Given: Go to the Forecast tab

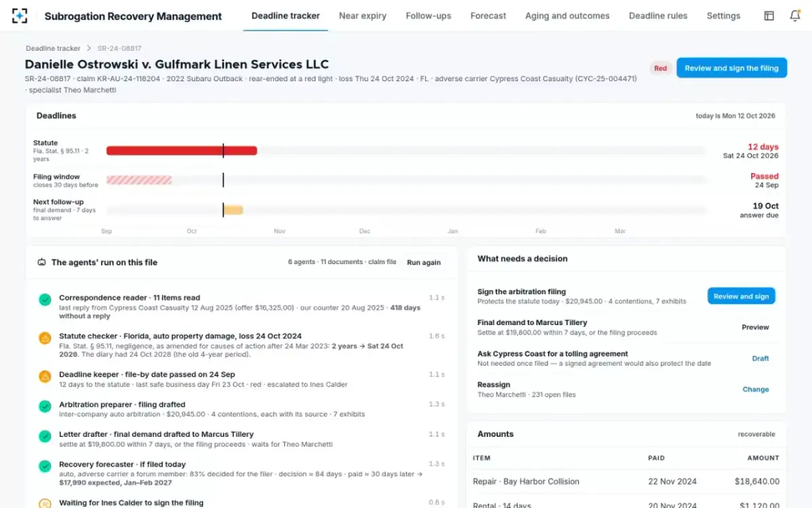Looking at the screenshot, I should [488, 16].
